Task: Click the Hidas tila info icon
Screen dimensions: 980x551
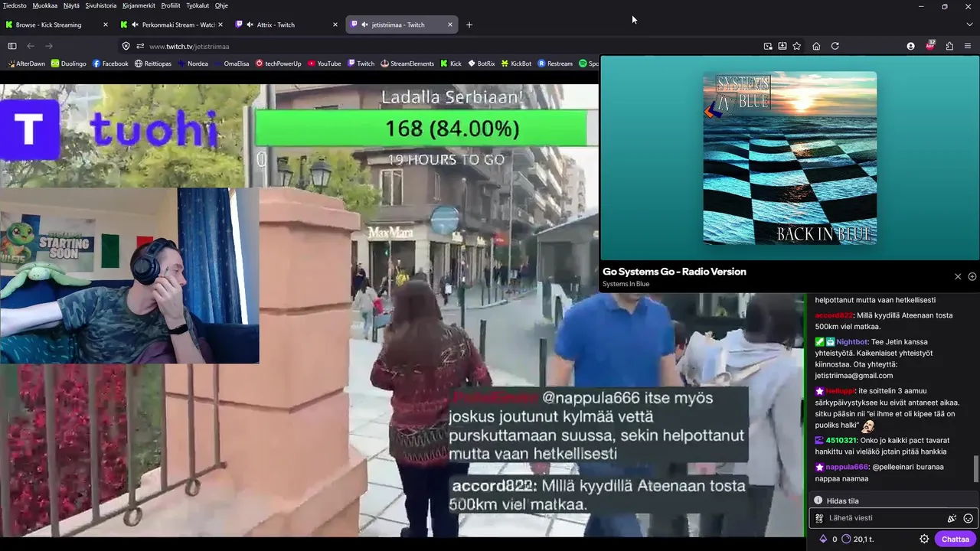Action: click(x=818, y=500)
